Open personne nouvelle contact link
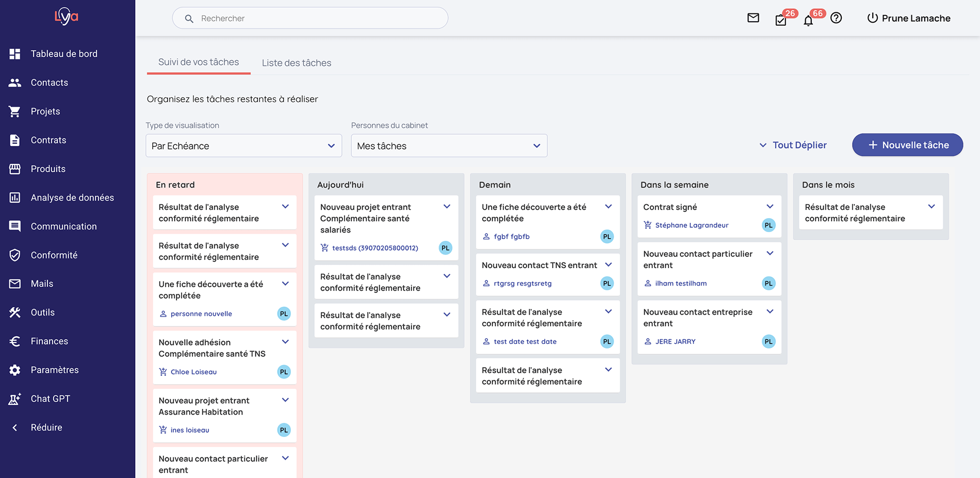The width and height of the screenshot is (980, 478). point(201,314)
